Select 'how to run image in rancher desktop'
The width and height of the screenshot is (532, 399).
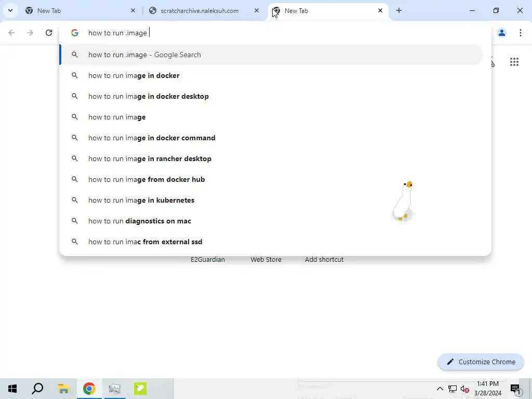[271, 158]
